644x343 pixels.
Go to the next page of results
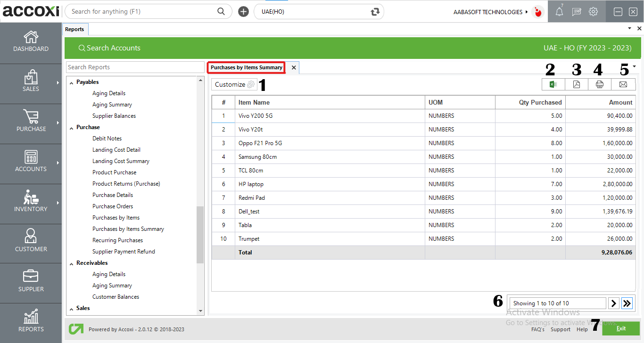click(x=613, y=303)
